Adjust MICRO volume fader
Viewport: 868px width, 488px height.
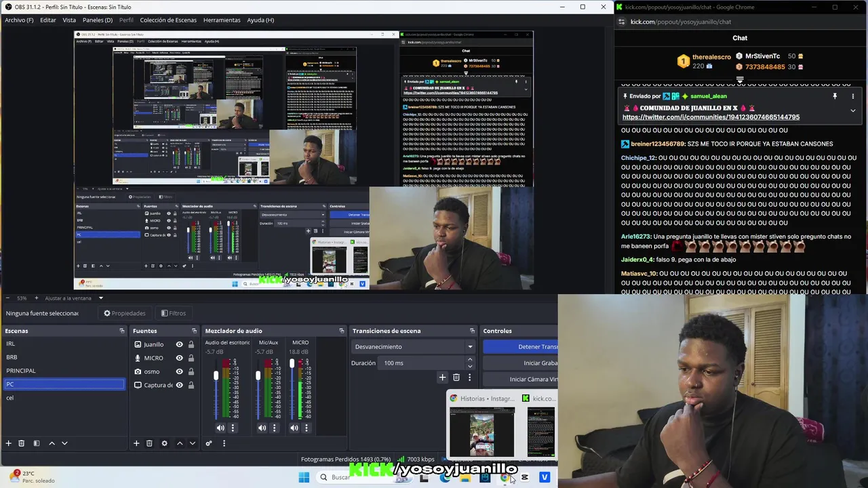(292, 365)
